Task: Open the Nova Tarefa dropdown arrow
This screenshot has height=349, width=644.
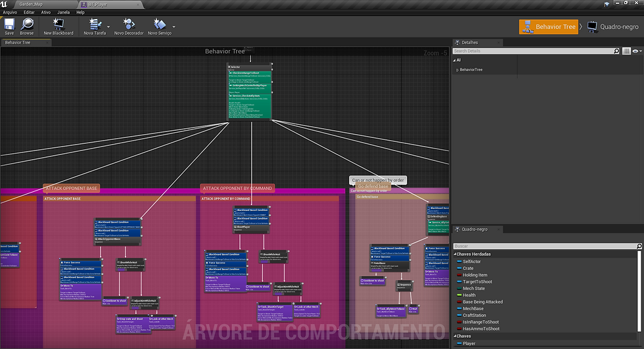Action: coord(108,27)
